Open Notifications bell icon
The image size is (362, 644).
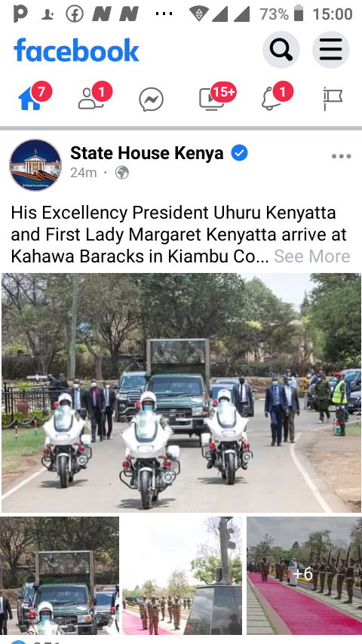point(271,99)
